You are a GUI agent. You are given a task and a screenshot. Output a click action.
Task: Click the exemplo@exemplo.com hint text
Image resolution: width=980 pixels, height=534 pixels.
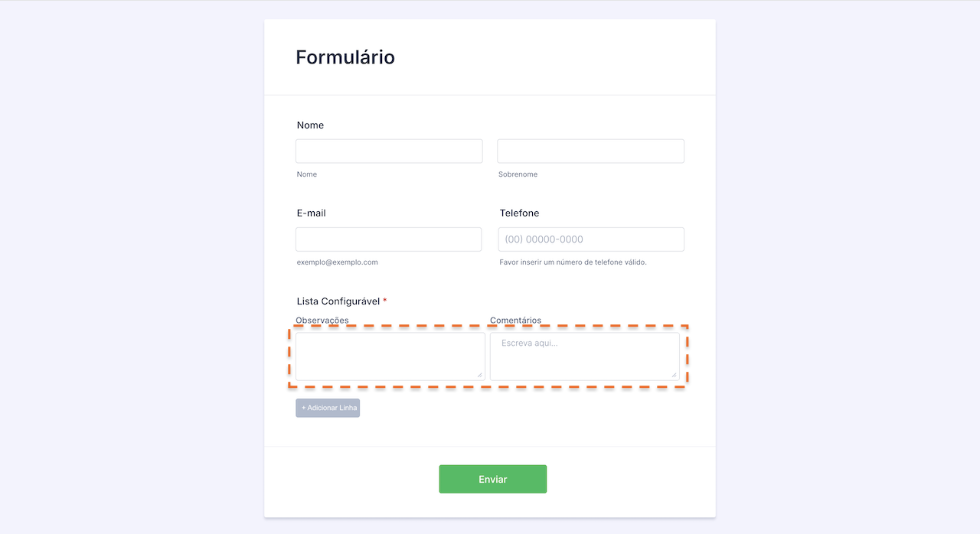pos(337,262)
